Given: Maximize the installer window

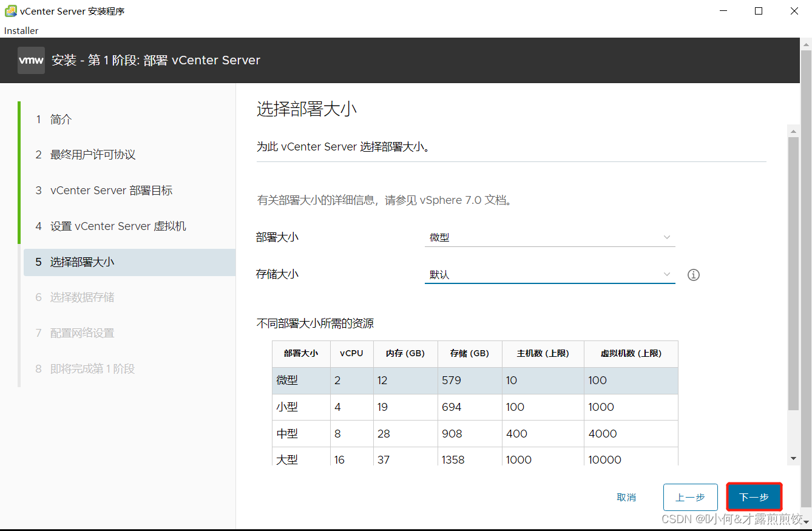Looking at the screenshot, I should 759,11.
